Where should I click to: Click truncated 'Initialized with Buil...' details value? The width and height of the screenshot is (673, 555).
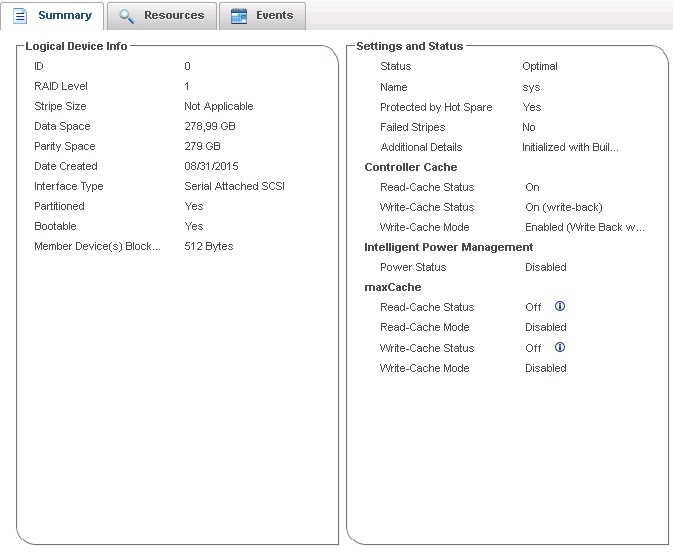(570, 147)
